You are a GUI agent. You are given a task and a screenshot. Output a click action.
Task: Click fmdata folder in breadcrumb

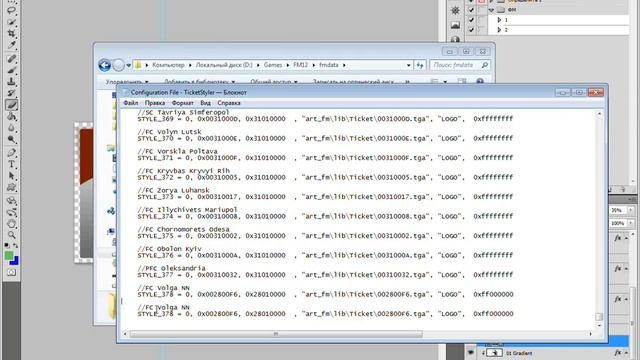329,65
